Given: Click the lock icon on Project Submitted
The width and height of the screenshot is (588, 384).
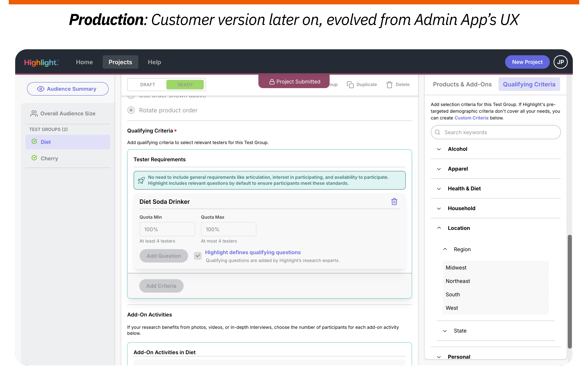Looking at the screenshot, I should point(272,82).
